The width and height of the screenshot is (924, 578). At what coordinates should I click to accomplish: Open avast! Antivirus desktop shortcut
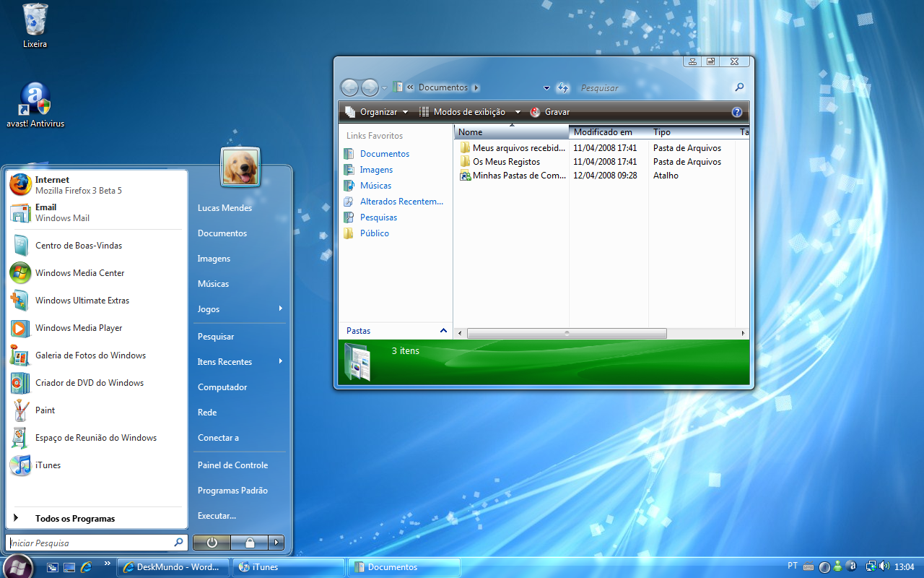click(x=35, y=105)
